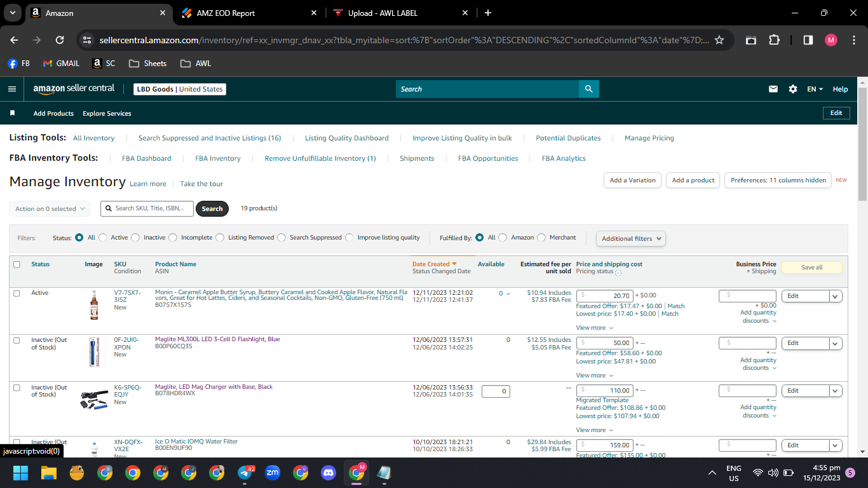The height and width of the screenshot is (488, 868).
Task: Select the Listing Removed status filter
Action: (220, 238)
